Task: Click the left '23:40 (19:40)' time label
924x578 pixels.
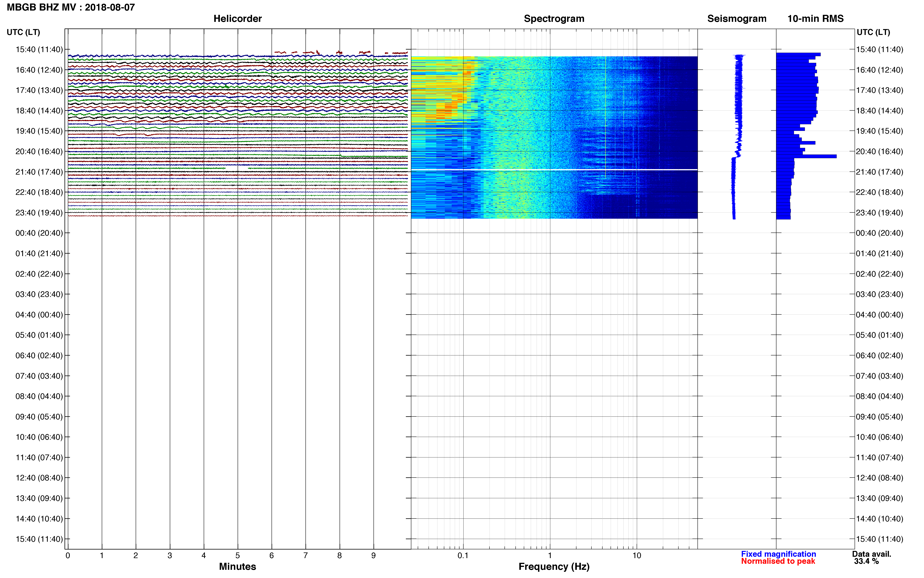Action: point(39,213)
